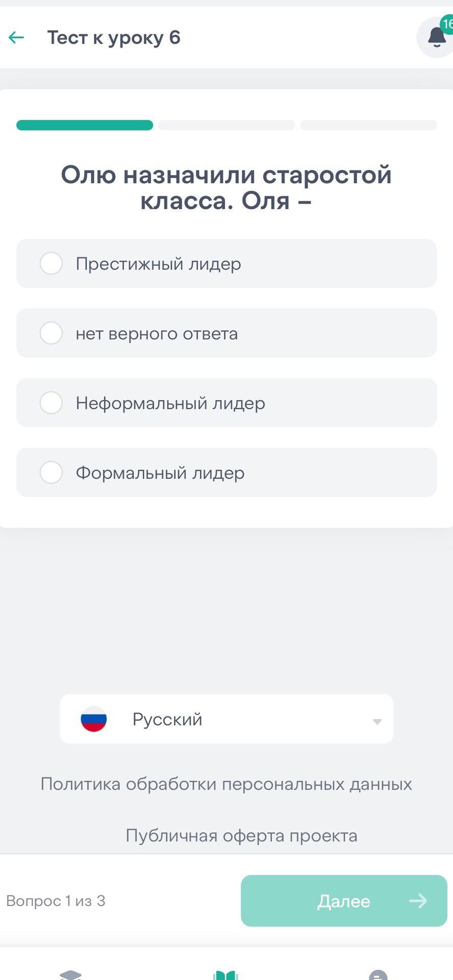
Task: Open Публичная оферта проекта link
Action: tap(241, 836)
